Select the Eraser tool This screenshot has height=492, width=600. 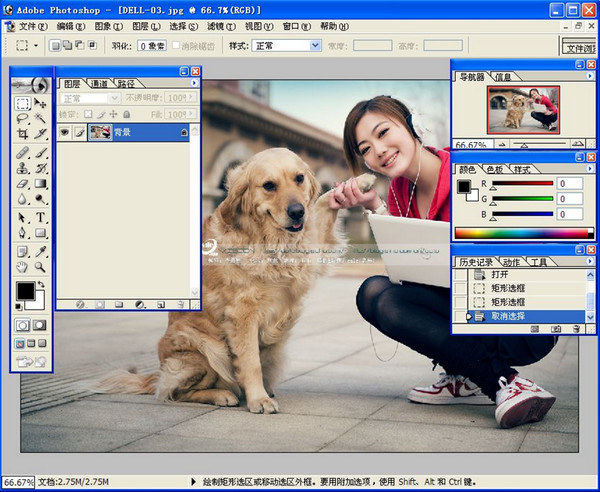tap(22, 184)
